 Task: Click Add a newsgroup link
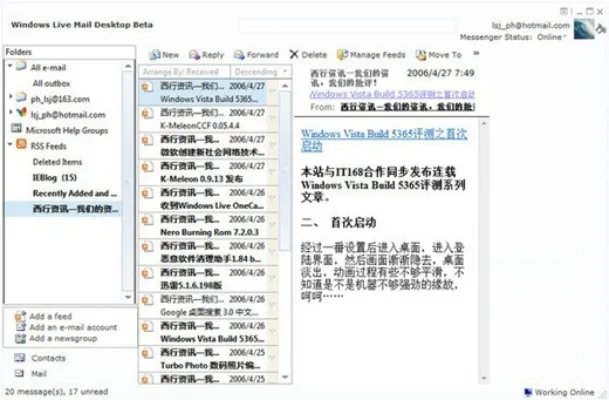[63, 338]
